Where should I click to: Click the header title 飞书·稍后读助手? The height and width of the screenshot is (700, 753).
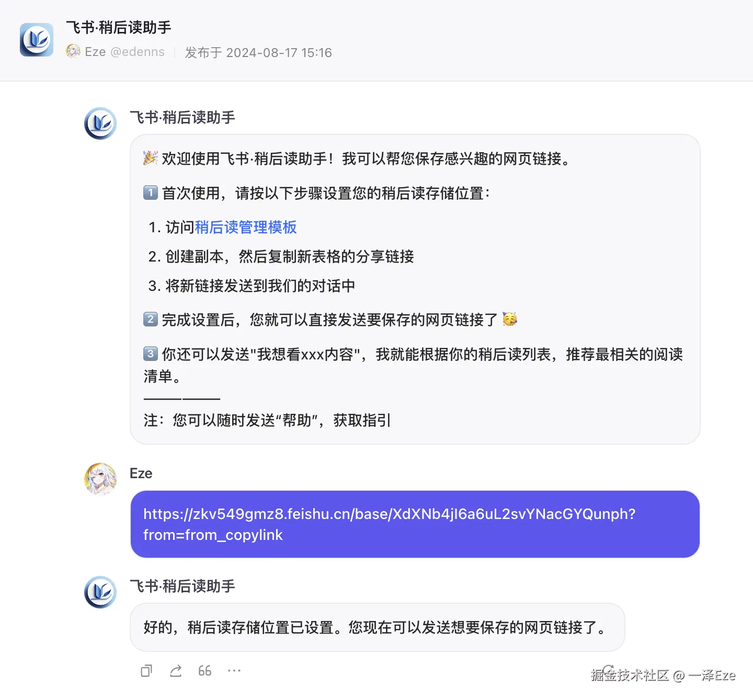coord(119,27)
